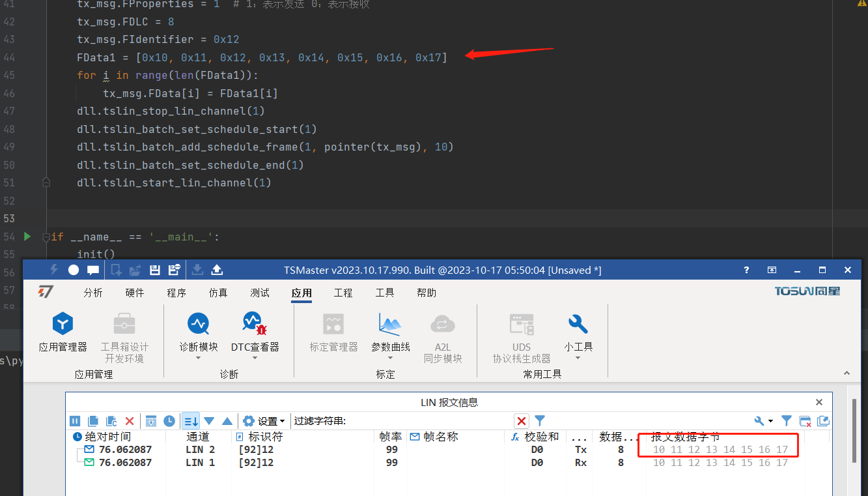This screenshot has width=868, height=496.
Task: Open the 程序 ribbon tab
Action: pyautogui.click(x=176, y=293)
